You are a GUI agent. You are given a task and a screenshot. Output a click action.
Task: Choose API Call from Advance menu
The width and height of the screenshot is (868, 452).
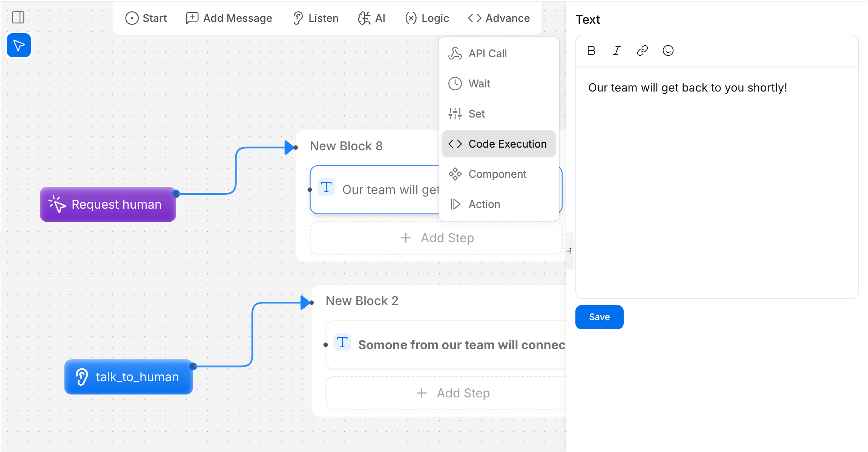[x=488, y=53]
